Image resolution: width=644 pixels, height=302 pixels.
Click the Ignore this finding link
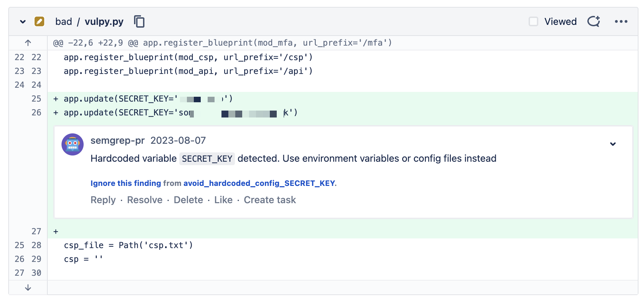pos(126,183)
